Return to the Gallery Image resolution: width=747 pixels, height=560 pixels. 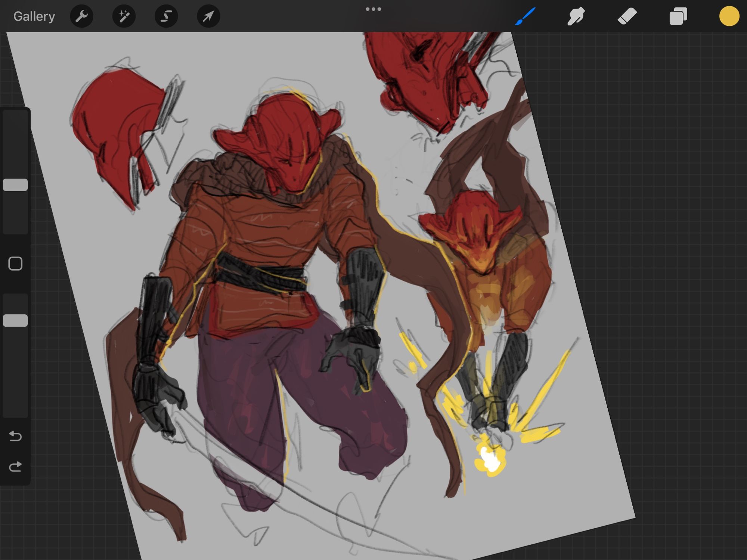click(x=34, y=16)
